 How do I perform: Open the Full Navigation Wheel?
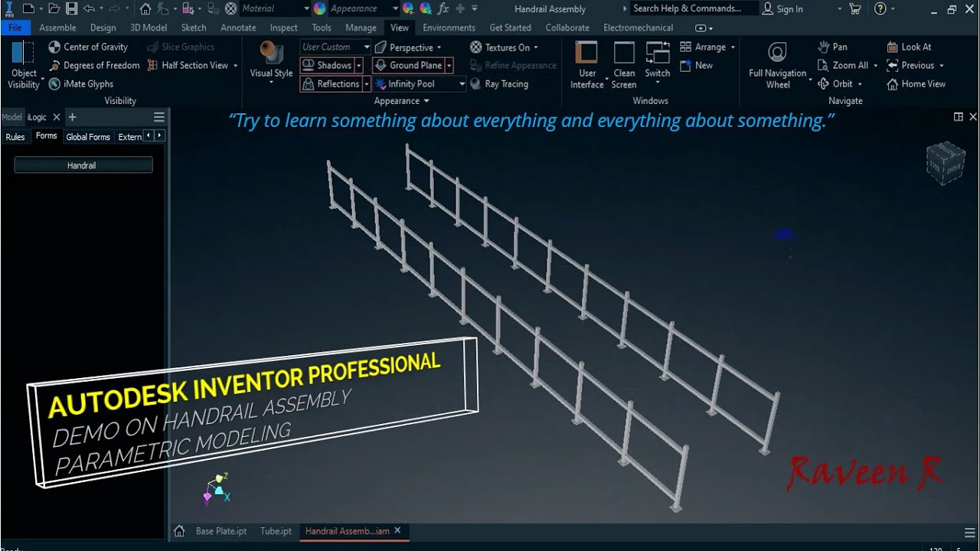tap(777, 66)
